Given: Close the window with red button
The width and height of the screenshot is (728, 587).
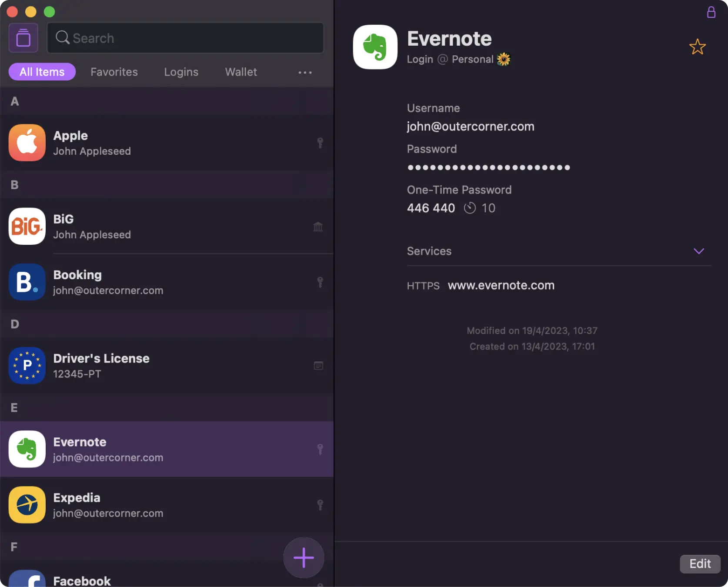Looking at the screenshot, I should pyautogui.click(x=12, y=12).
